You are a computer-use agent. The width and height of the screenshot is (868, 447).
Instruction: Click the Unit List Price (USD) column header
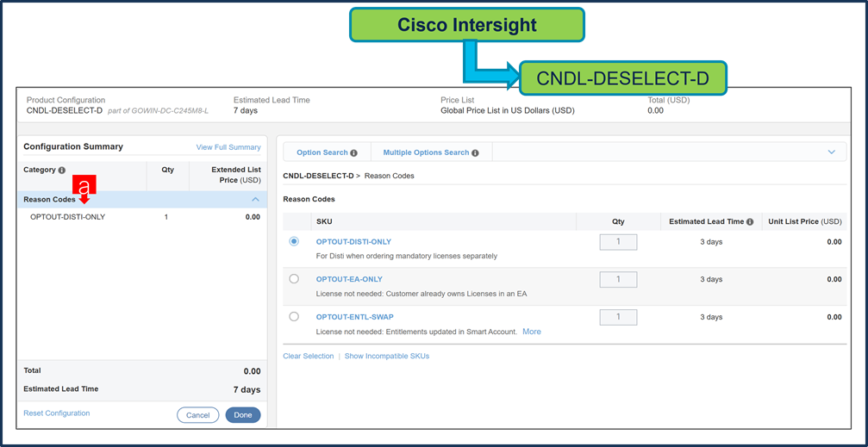[x=805, y=222]
